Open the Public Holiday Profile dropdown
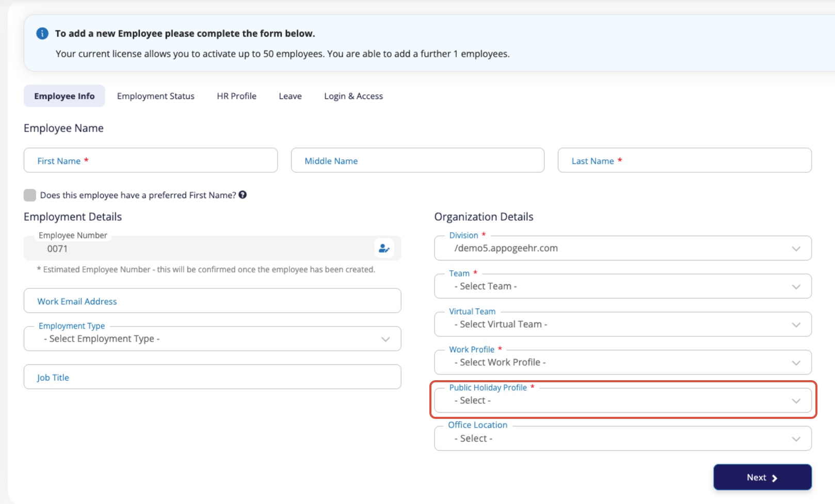The width and height of the screenshot is (835, 504). click(x=622, y=400)
